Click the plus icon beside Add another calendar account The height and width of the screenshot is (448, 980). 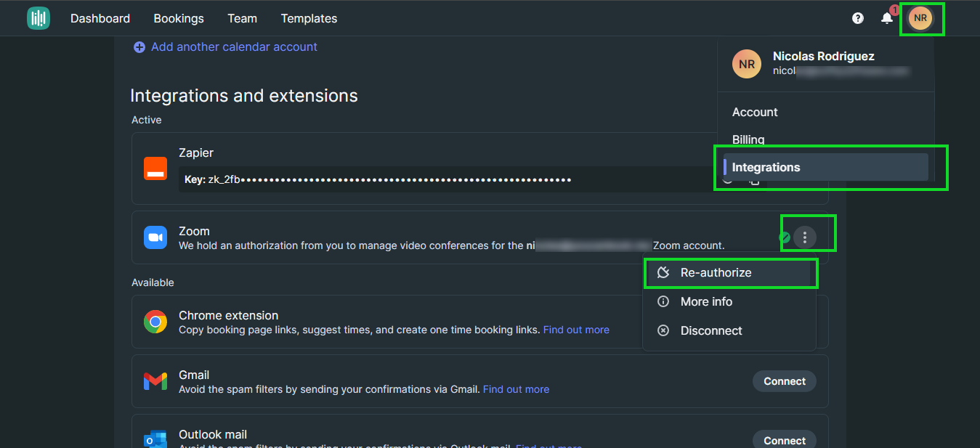139,47
